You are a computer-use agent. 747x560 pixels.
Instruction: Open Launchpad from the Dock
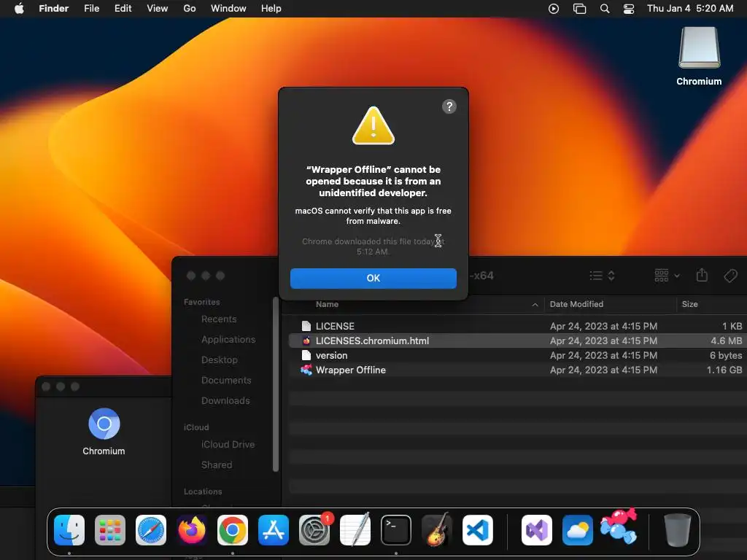point(110,530)
